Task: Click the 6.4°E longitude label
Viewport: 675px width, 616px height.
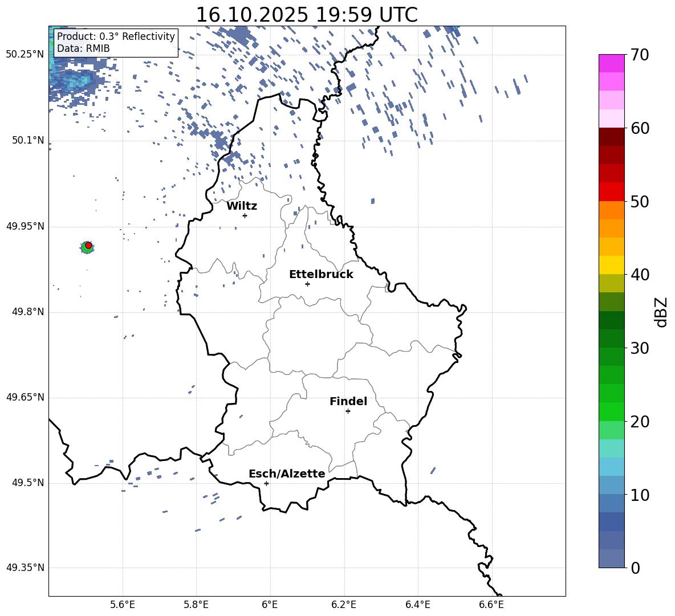Action: (x=418, y=605)
